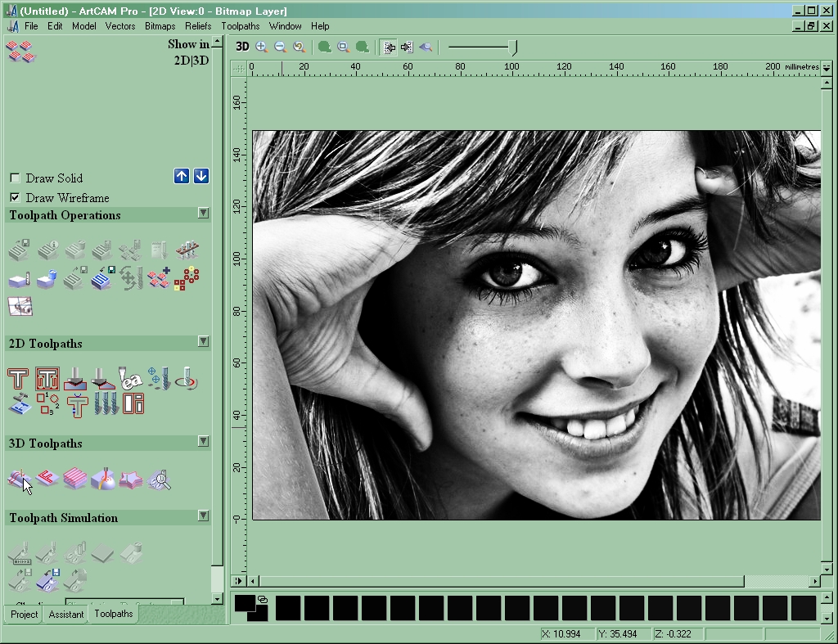
Task: Open the millimetres ruler units dropdown
Action: [x=827, y=67]
